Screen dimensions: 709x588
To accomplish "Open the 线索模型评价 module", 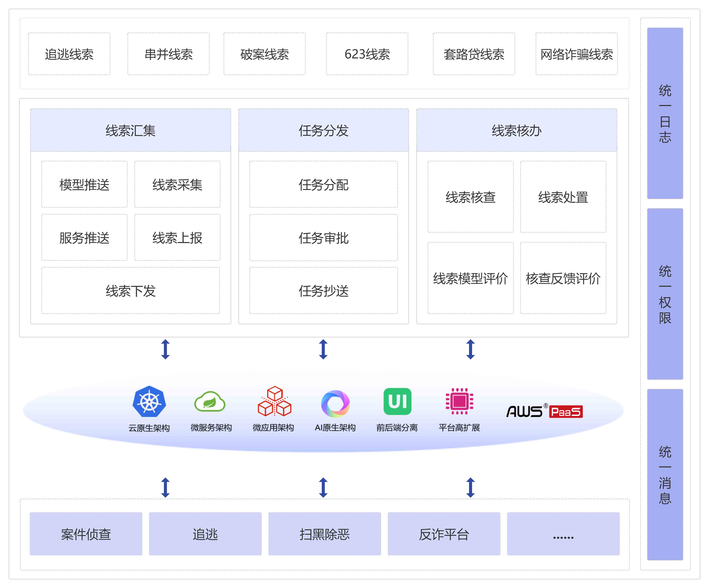I will (x=470, y=278).
